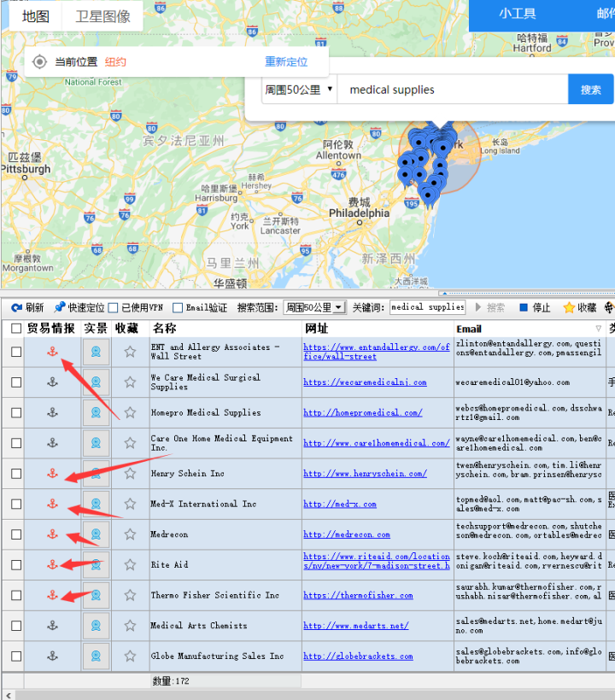Toggle the select-all checkbox in table header
The width and height of the screenshot is (615, 700).
point(16,329)
